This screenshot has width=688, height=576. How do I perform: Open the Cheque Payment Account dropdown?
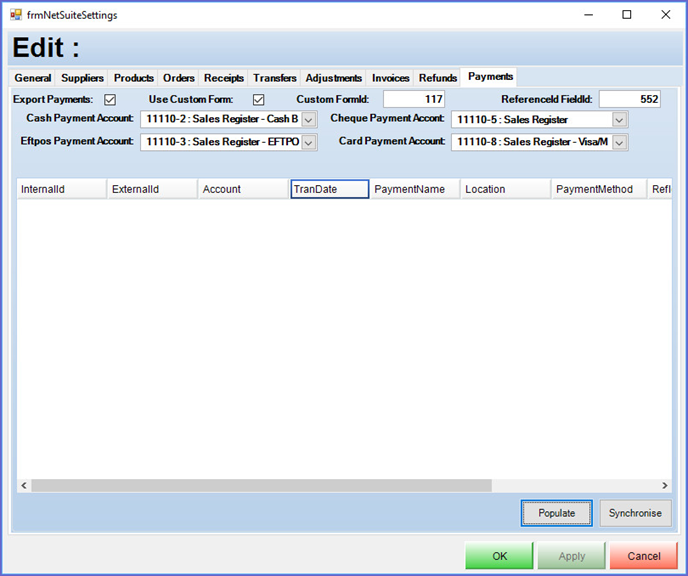coord(619,120)
